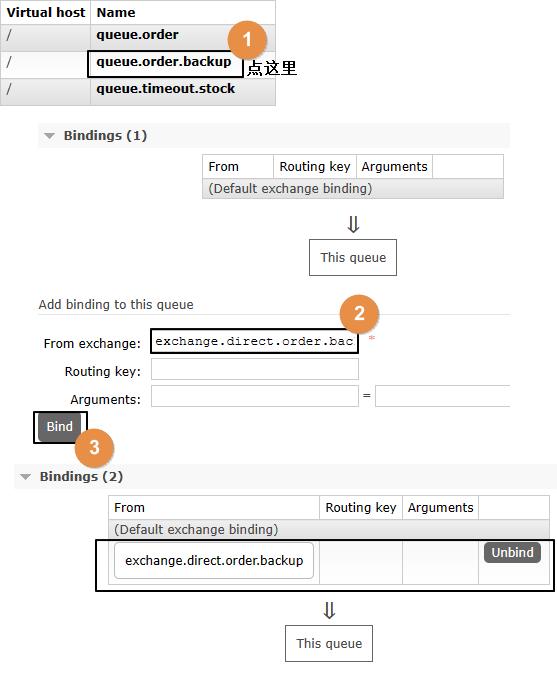Focus the From exchange input field
557x673 pixels.
tap(254, 341)
